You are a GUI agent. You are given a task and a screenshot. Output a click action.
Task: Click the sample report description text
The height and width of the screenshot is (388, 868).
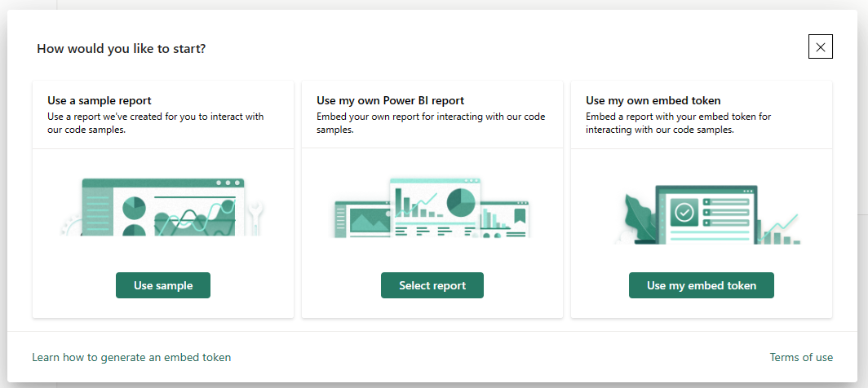tap(156, 123)
